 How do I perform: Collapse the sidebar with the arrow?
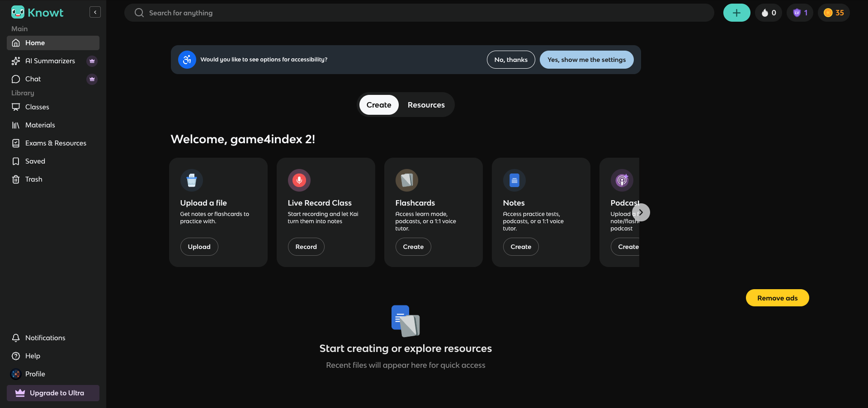coord(95,12)
